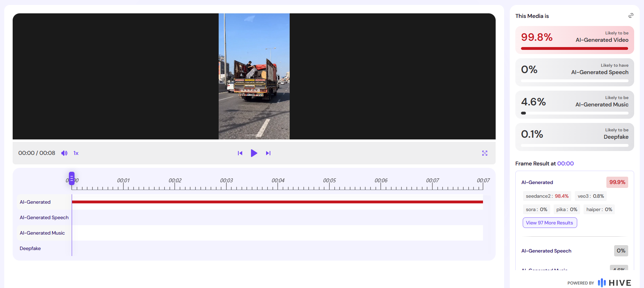Click the AI-Generated Speech 0% frame badge

click(621, 251)
